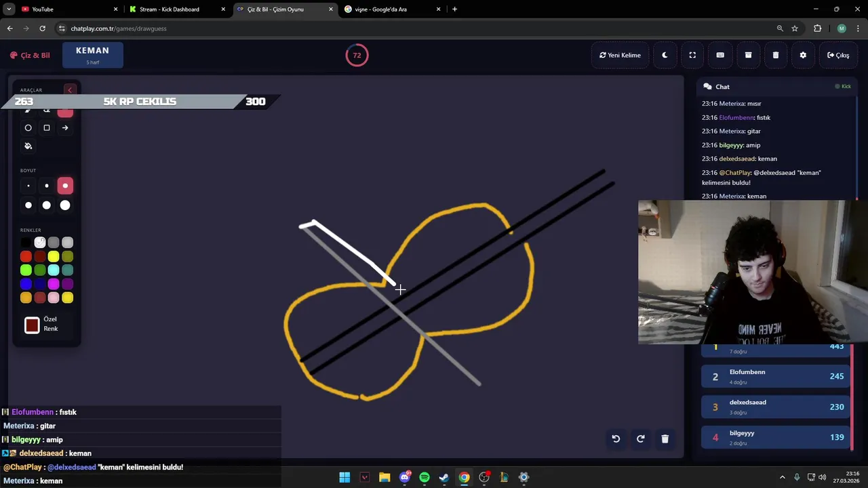Bookmark this page with star icon
The width and height of the screenshot is (868, 488).
tap(795, 28)
